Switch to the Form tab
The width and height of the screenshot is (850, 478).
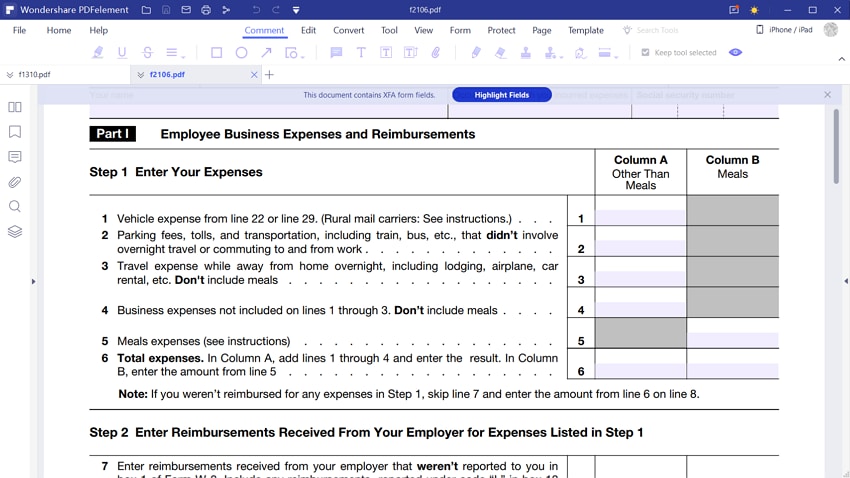pos(460,30)
